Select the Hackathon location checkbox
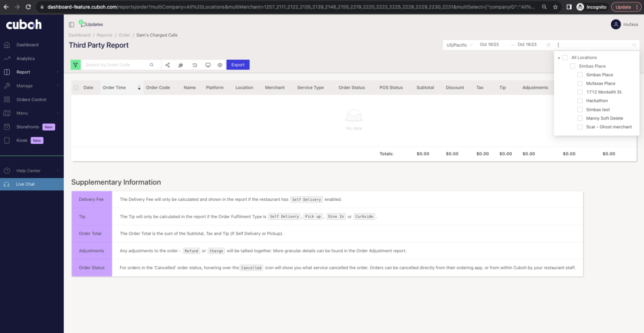This screenshot has height=333, width=644. [x=579, y=101]
